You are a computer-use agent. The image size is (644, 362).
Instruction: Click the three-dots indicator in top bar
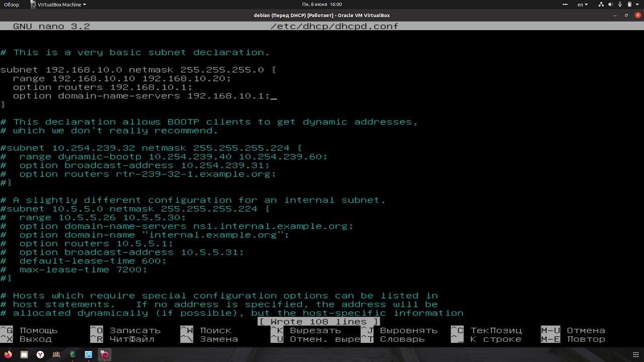566,5
